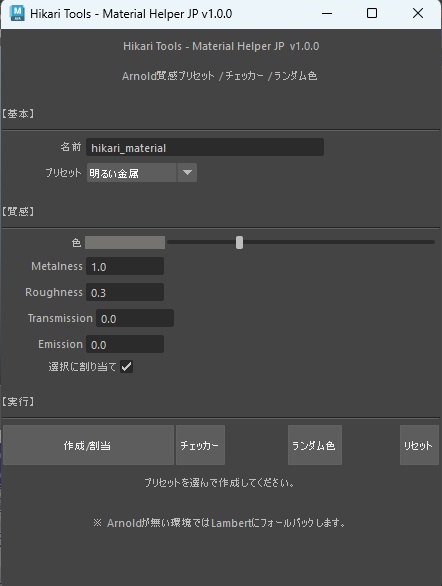
Task: Click the Transmission label text
Action: pos(60,318)
